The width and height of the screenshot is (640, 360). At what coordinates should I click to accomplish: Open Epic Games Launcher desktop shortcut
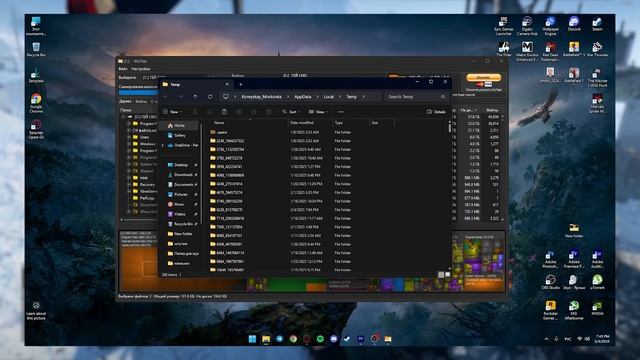click(x=504, y=26)
